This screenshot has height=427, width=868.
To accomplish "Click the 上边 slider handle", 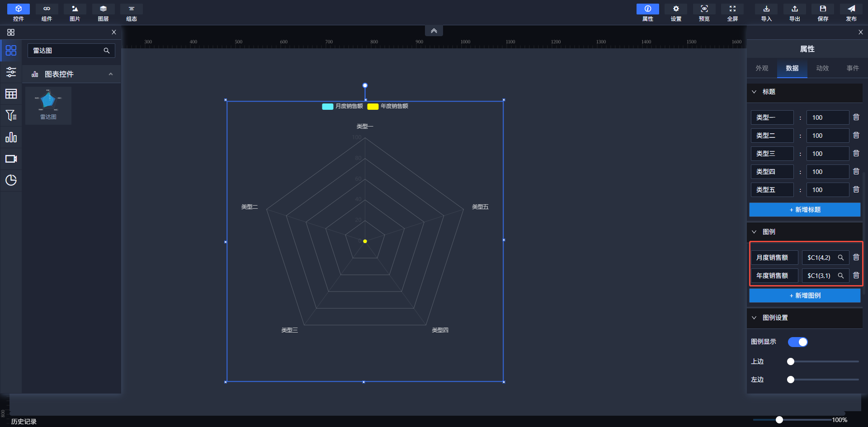I will (x=791, y=361).
